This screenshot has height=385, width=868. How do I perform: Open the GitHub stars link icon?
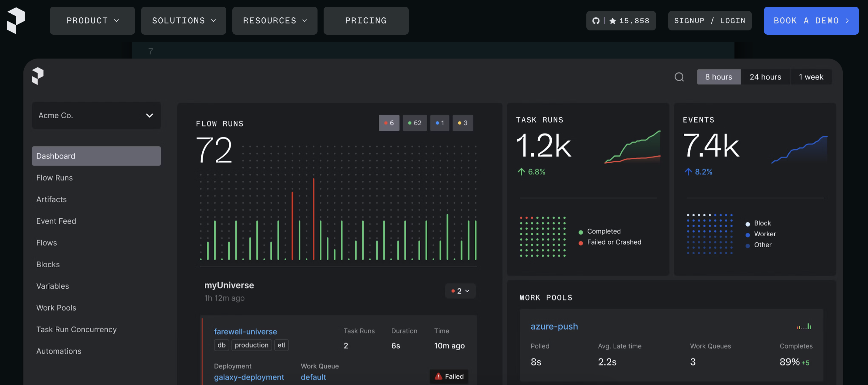click(x=596, y=21)
